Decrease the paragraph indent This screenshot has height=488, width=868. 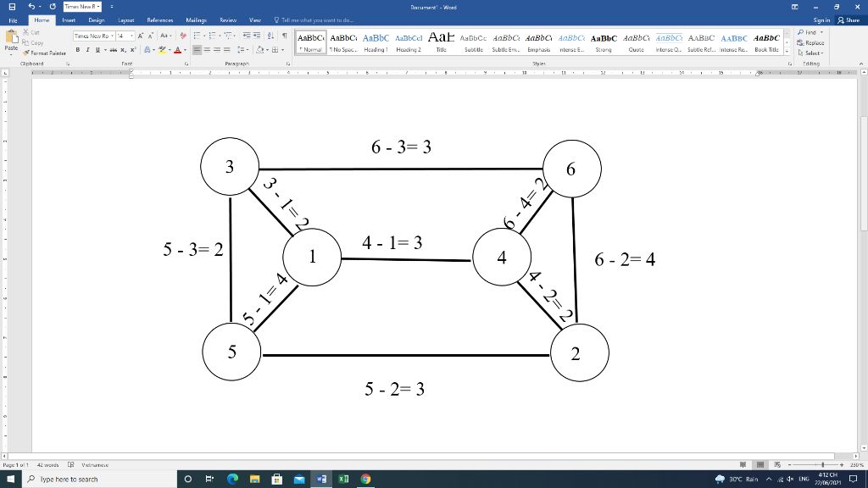(247, 36)
